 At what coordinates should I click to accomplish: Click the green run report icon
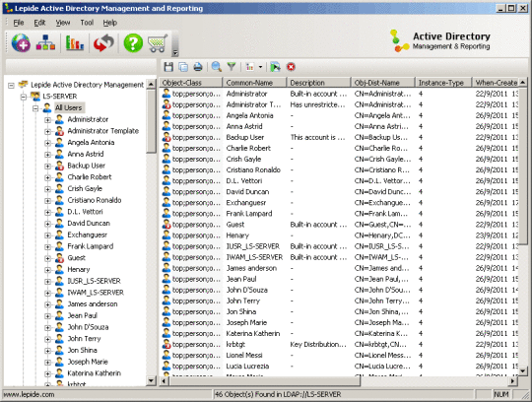point(275,67)
